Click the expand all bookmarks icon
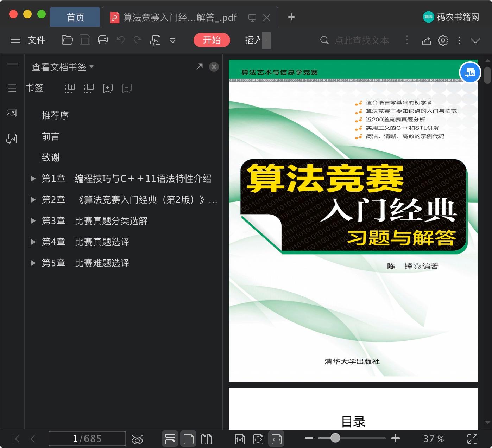Viewport: 492px width, 448px height. click(x=70, y=88)
